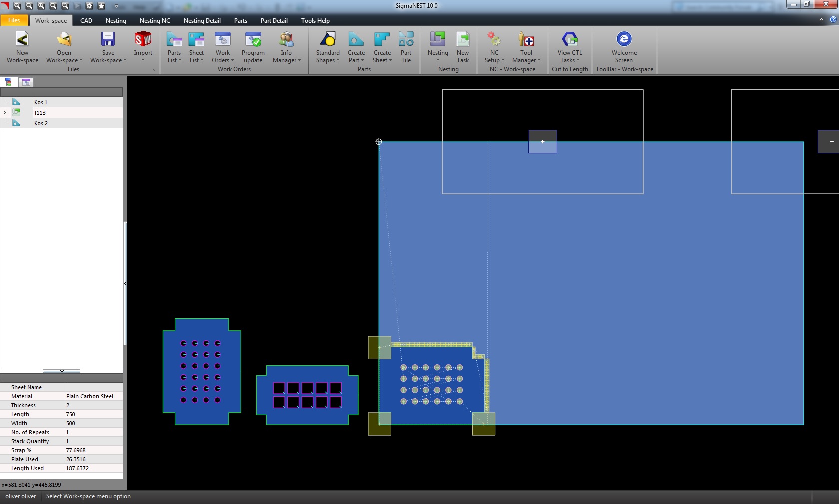This screenshot has width=839, height=504.
Task: Click the Material value field
Action: click(x=93, y=396)
